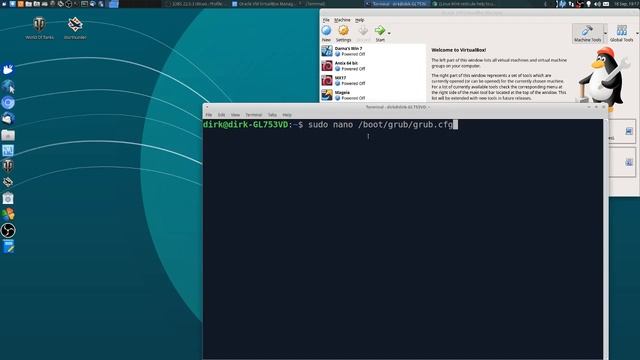The width and height of the screenshot is (640, 360).
Task: Launch World of Tanks from the dock
Action: pyautogui.click(x=8, y=166)
